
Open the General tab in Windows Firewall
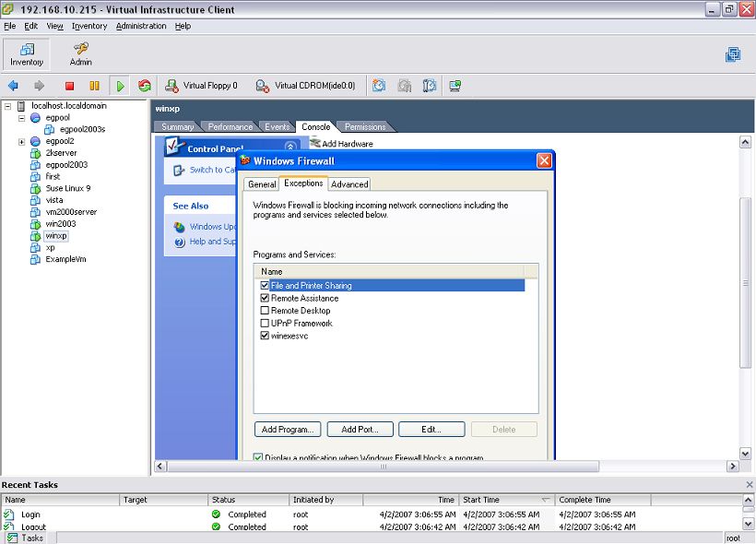(262, 184)
